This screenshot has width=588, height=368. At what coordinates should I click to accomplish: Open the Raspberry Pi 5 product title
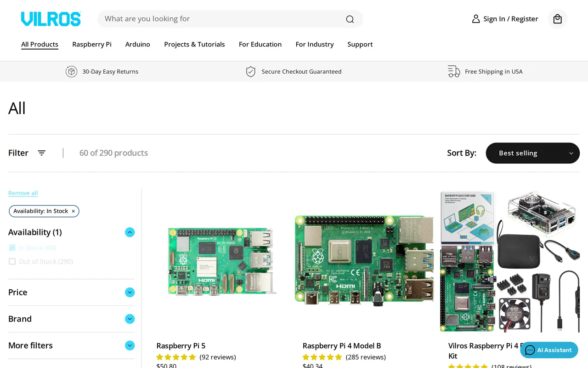pos(181,346)
